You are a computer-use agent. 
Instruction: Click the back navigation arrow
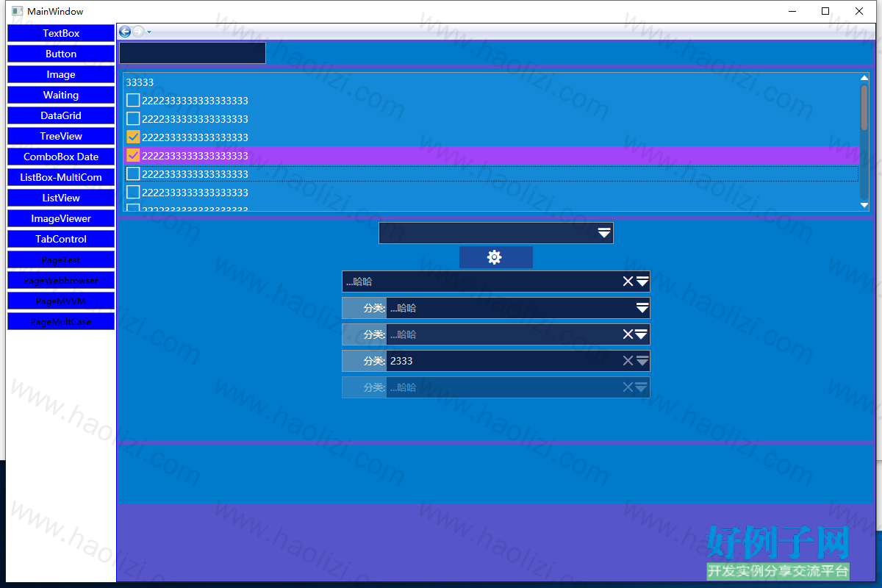125,32
